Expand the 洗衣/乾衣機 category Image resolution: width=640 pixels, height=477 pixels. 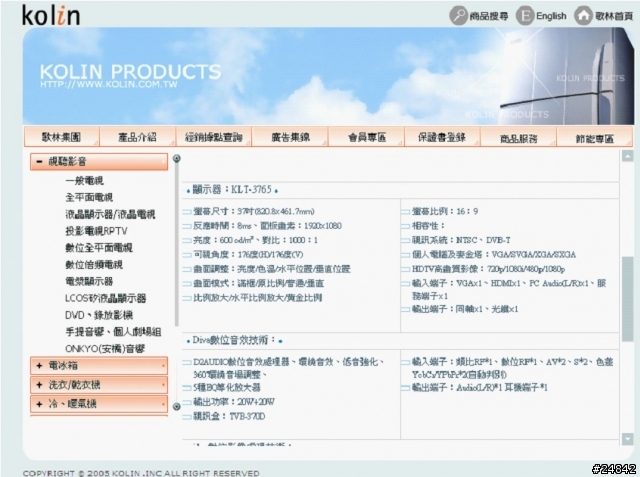(99, 385)
